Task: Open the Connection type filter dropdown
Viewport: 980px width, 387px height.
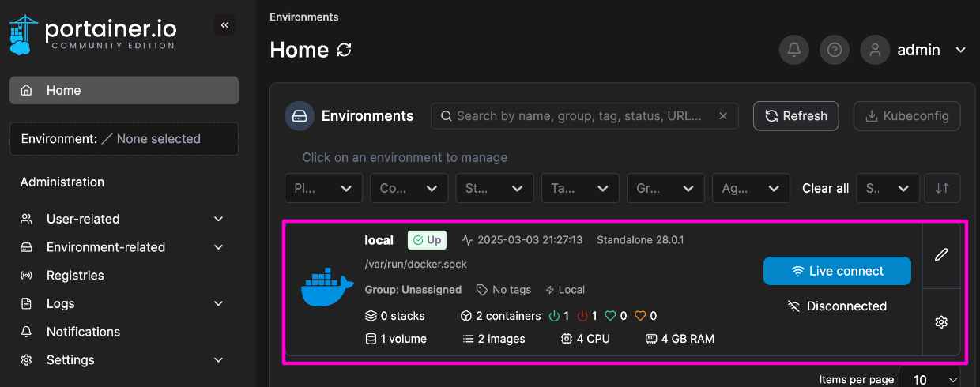Action: click(x=409, y=188)
